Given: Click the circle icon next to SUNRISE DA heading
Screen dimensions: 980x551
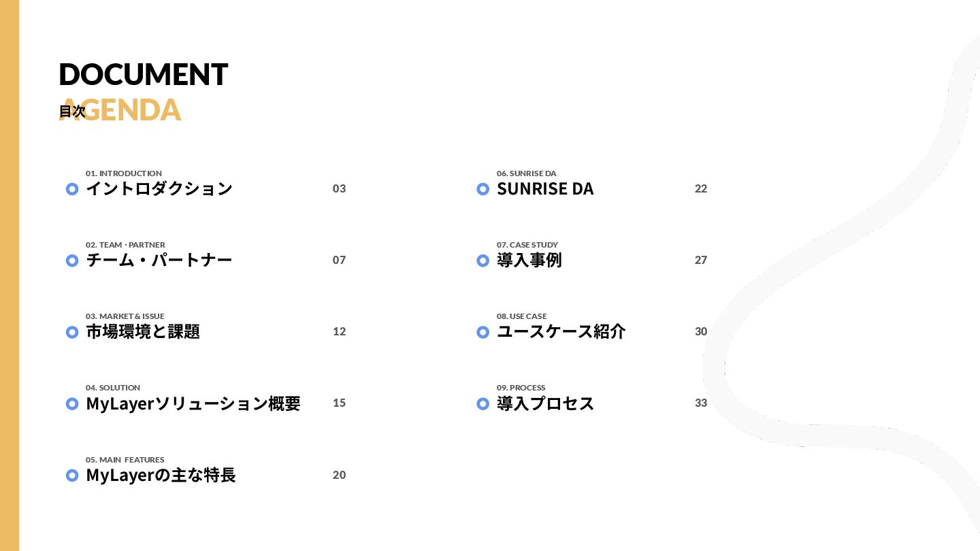Looking at the screenshot, I should pyautogui.click(x=483, y=189).
